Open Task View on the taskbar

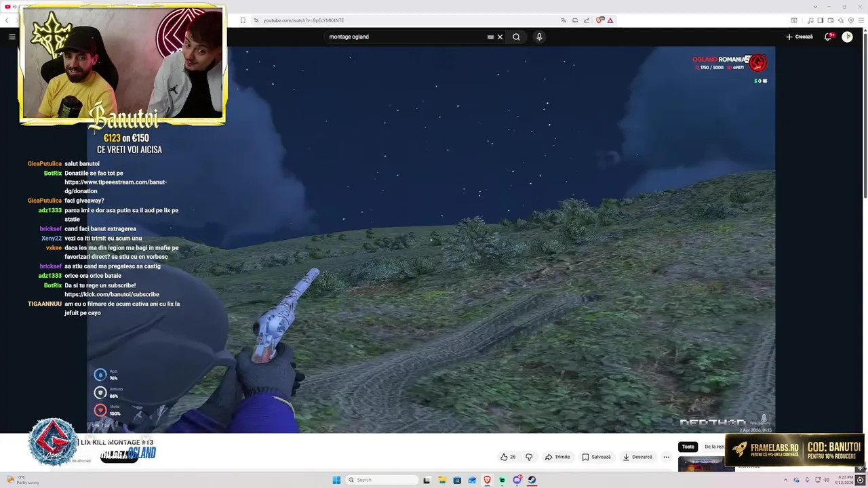tap(427, 480)
